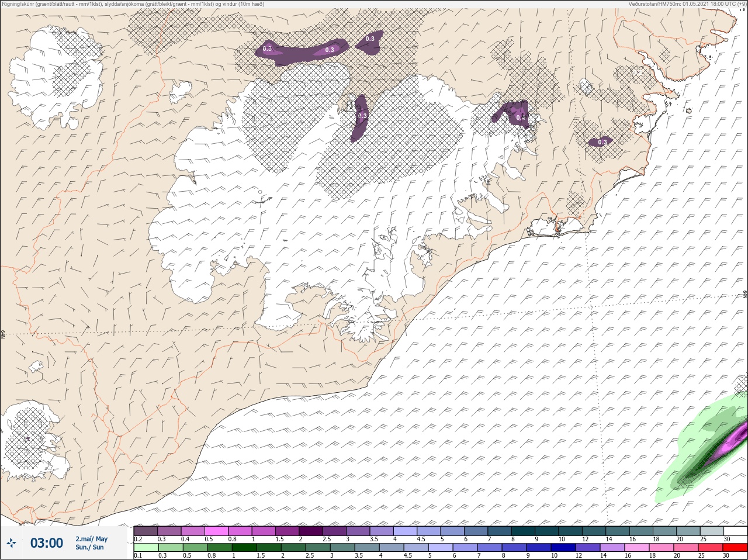The width and height of the screenshot is (748, 560).
Task: Pick the bright red 30 swatch, bottom legend row
Action: point(735,548)
